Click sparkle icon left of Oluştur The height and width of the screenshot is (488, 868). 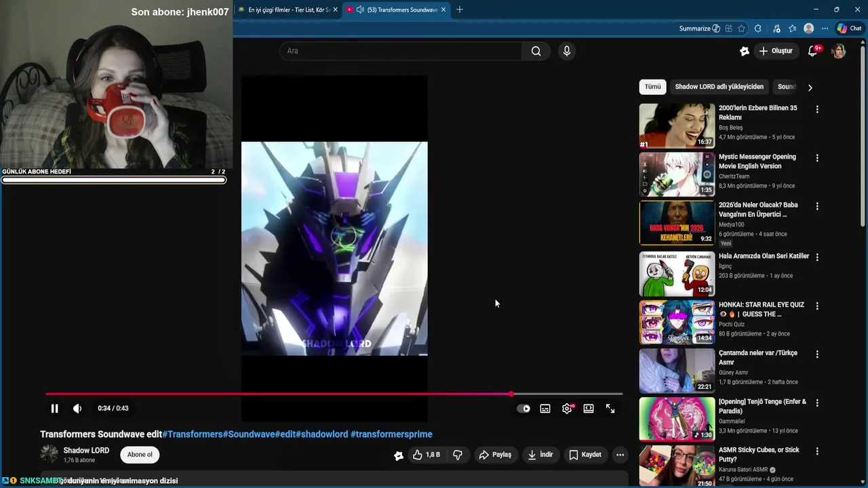[x=744, y=51]
